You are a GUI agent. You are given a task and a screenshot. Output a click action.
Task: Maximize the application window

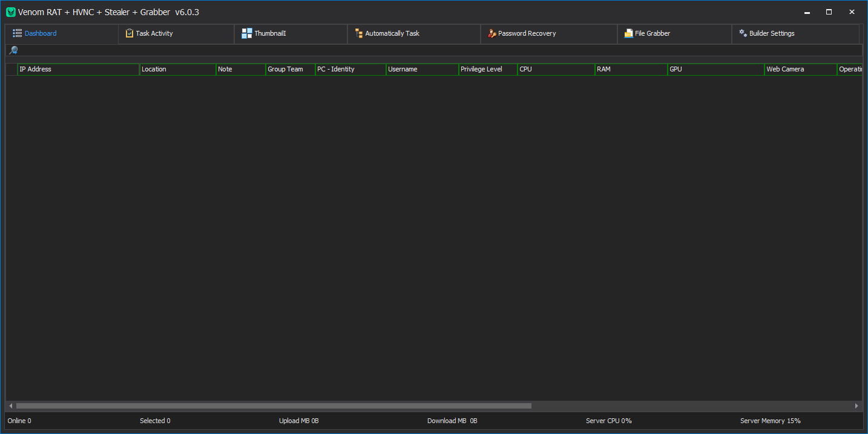829,12
